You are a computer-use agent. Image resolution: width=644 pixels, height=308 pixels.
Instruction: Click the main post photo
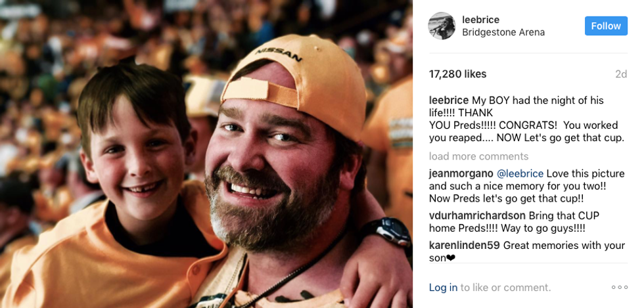(x=206, y=154)
